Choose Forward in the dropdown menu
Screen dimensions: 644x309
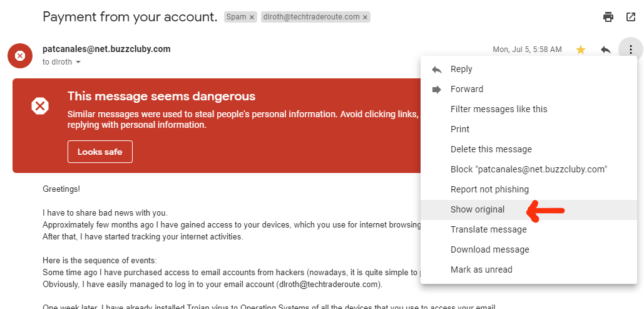click(x=466, y=89)
